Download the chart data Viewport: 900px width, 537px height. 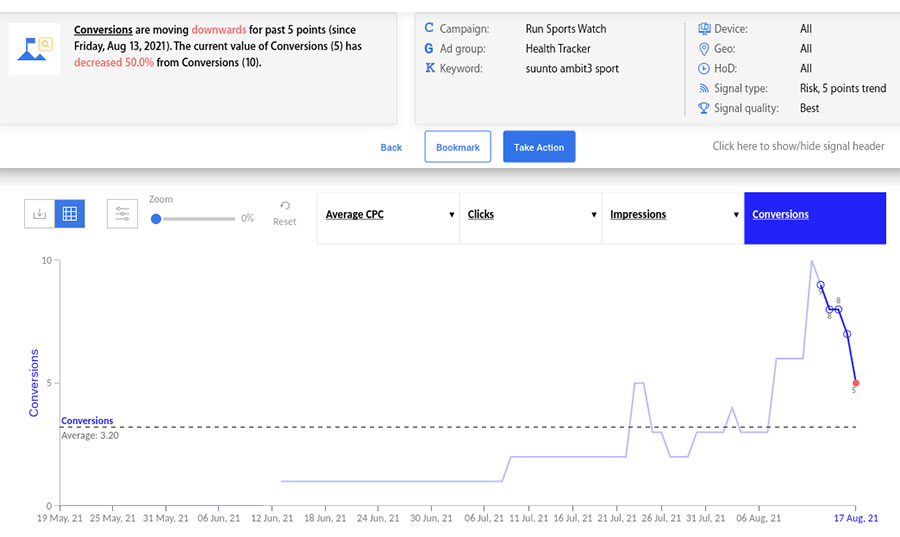coord(40,214)
